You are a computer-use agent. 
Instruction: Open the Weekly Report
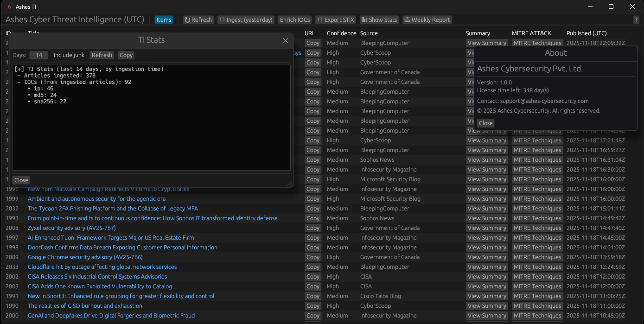click(x=427, y=20)
